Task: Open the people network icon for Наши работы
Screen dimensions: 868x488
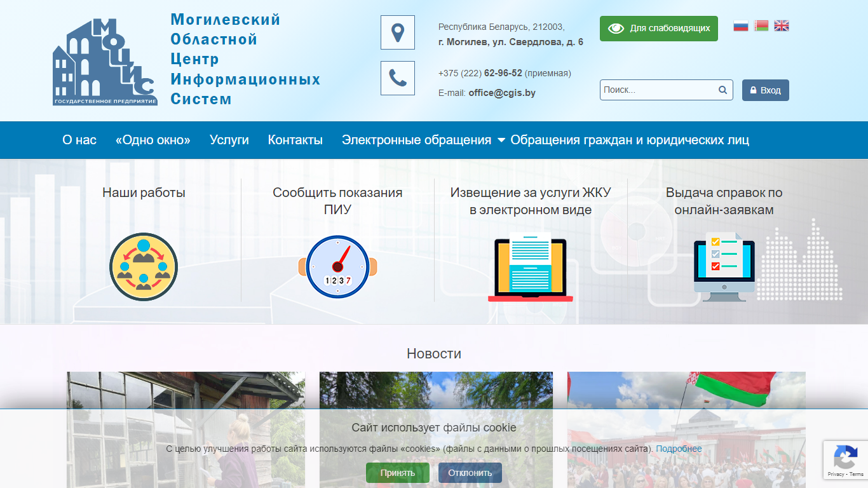Action: point(144,266)
